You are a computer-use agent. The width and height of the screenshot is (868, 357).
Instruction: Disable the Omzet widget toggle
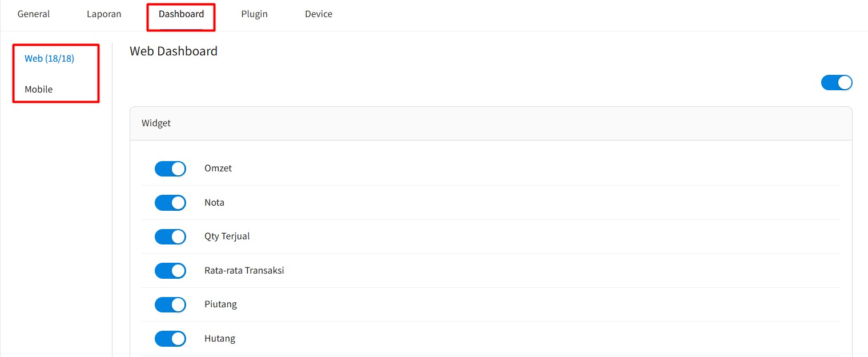170,169
